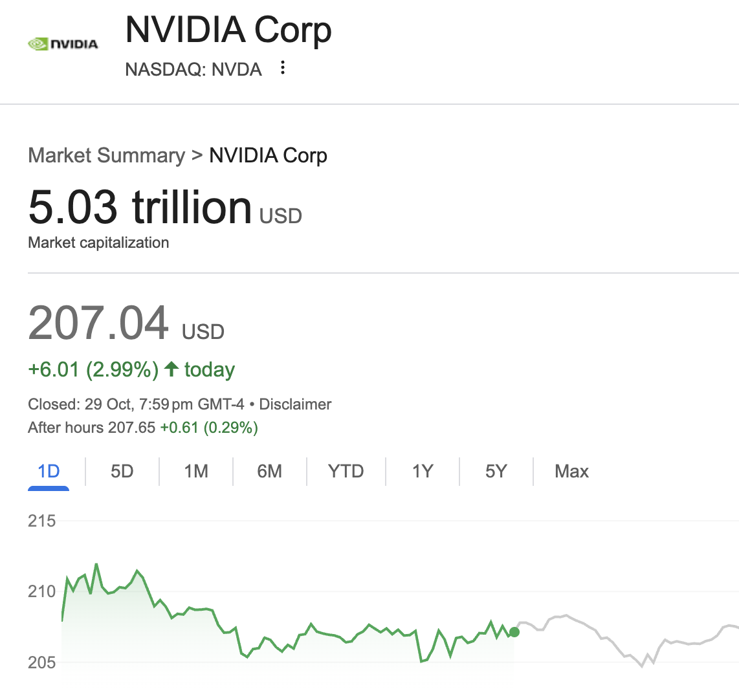Click the 5.03 trillion market cap value
This screenshot has height=700, width=739.
tap(140, 207)
